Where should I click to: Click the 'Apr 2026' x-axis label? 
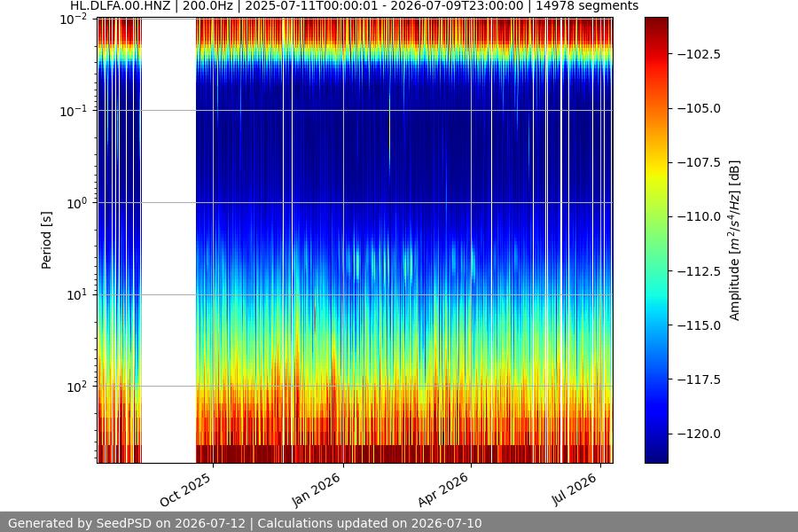443,489
